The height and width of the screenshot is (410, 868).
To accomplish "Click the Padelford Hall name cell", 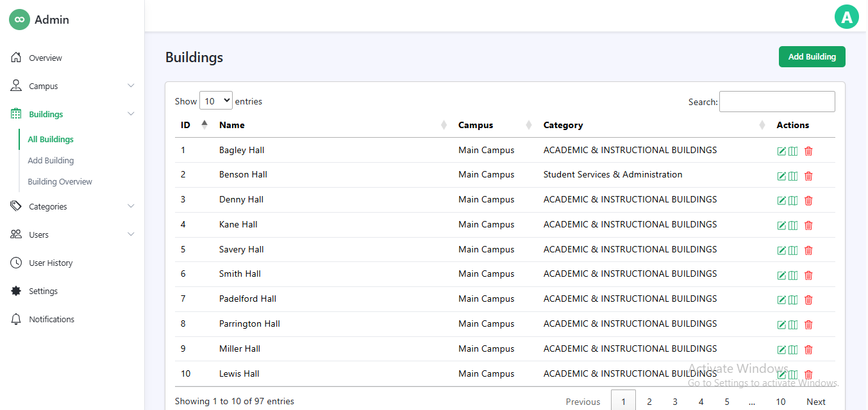I will [x=247, y=299].
